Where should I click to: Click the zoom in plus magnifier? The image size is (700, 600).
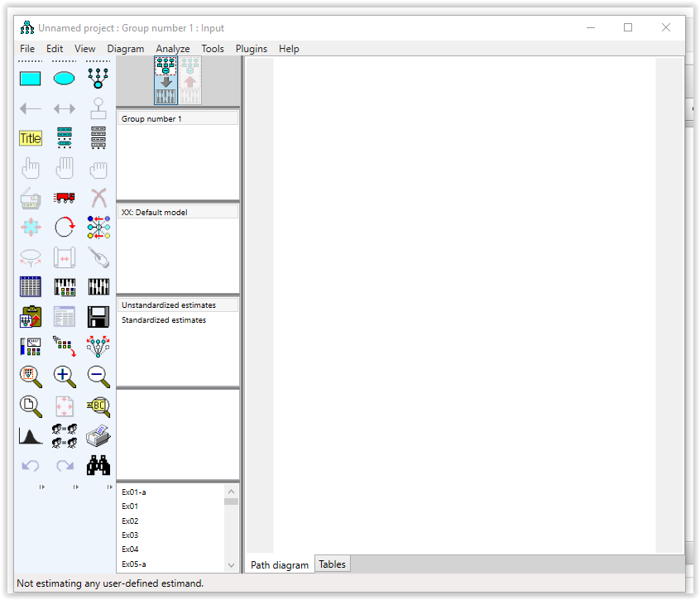[x=65, y=377]
